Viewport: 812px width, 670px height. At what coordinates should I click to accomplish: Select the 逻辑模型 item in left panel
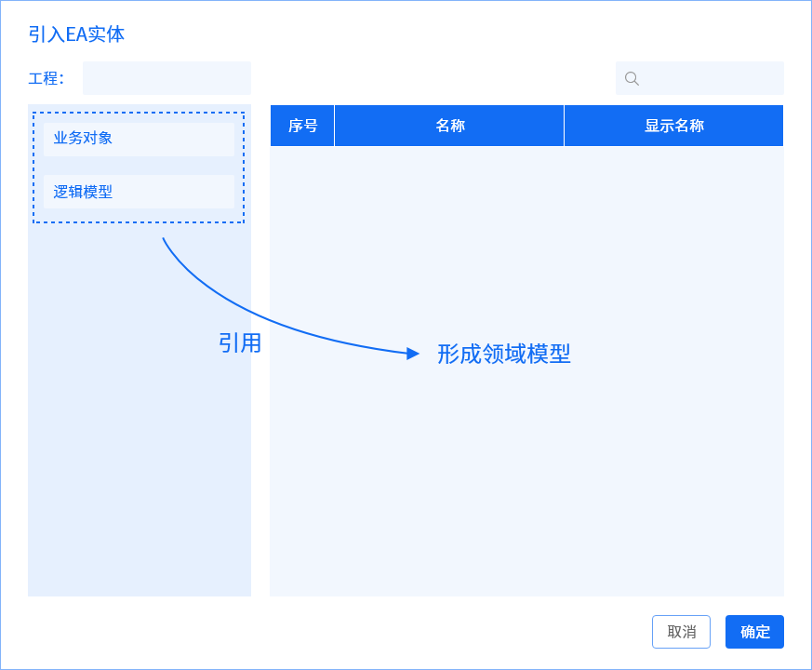[x=139, y=193]
